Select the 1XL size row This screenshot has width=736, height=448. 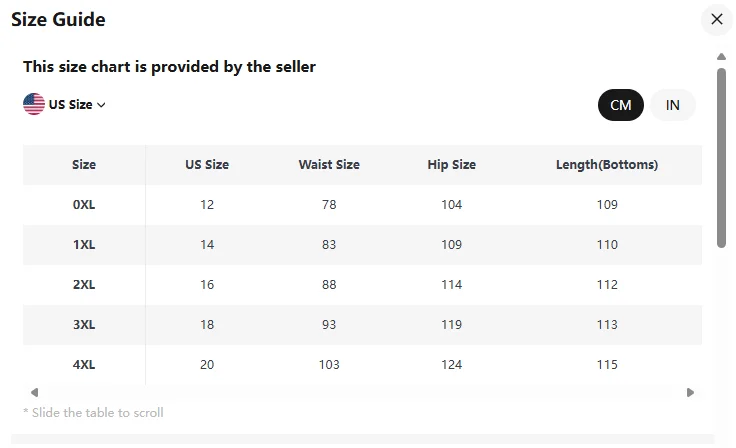[362, 245]
